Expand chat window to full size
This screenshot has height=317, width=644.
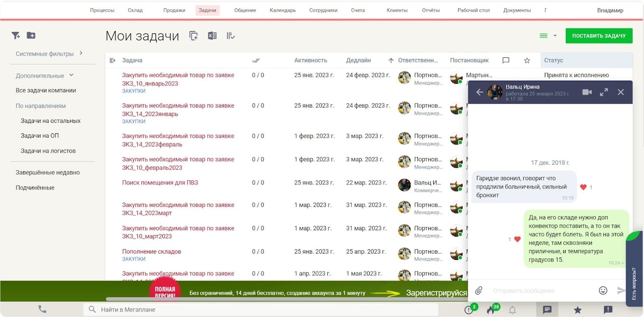pyautogui.click(x=604, y=92)
